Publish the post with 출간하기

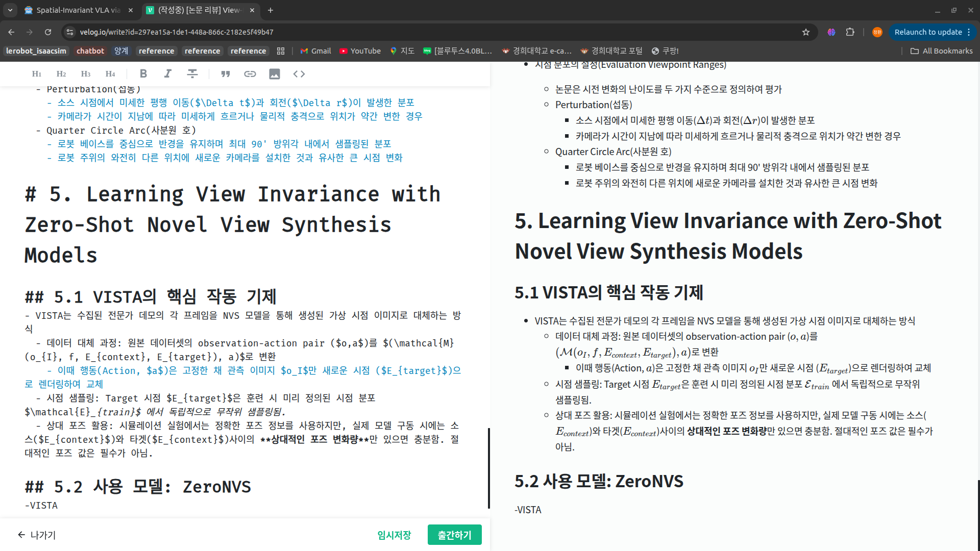click(455, 535)
